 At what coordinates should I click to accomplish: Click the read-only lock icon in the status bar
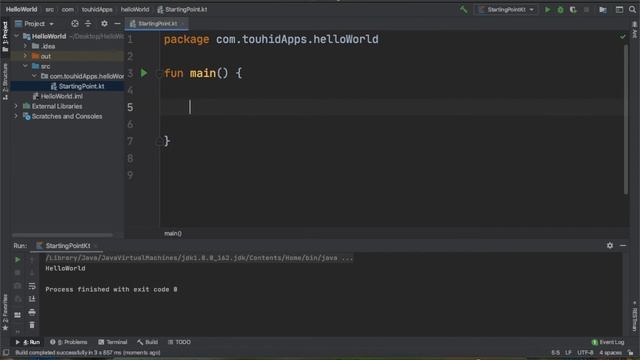pos(631,353)
